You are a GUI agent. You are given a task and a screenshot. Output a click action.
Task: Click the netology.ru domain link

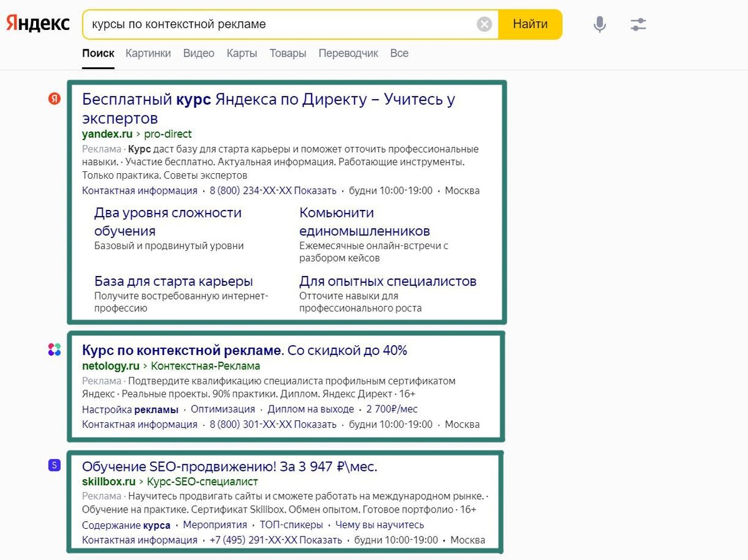coord(111,366)
